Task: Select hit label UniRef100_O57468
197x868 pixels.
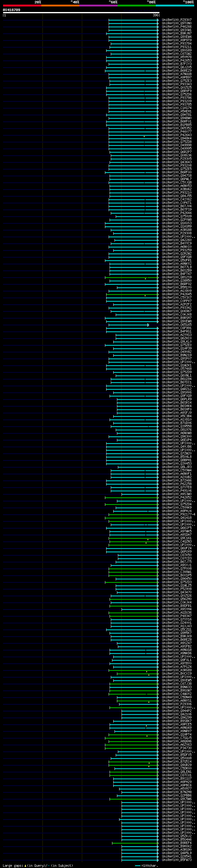Action: [177, 369]
